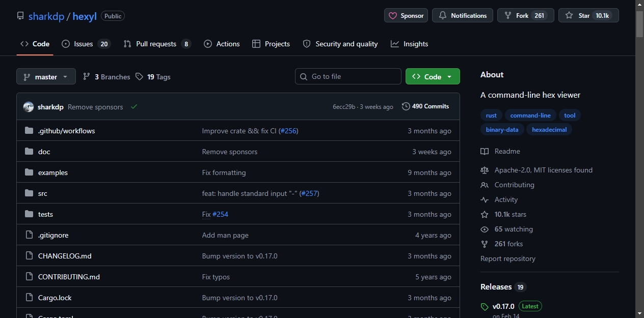Viewport: 644px width, 318px height.
Task: Star the repository
Action: 588,15
